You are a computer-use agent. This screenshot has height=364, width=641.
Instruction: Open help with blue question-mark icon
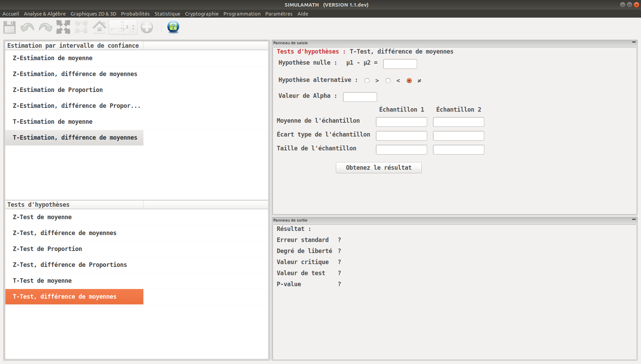click(x=173, y=27)
